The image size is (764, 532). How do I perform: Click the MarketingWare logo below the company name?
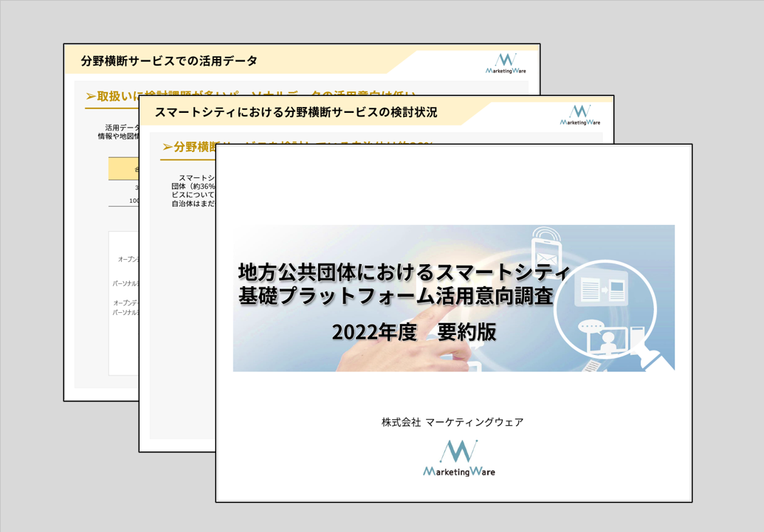pyautogui.click(x=458, y=458)
